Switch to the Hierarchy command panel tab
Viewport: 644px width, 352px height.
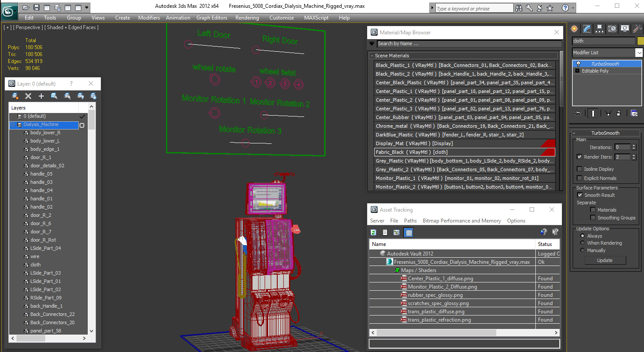[600, 29]
